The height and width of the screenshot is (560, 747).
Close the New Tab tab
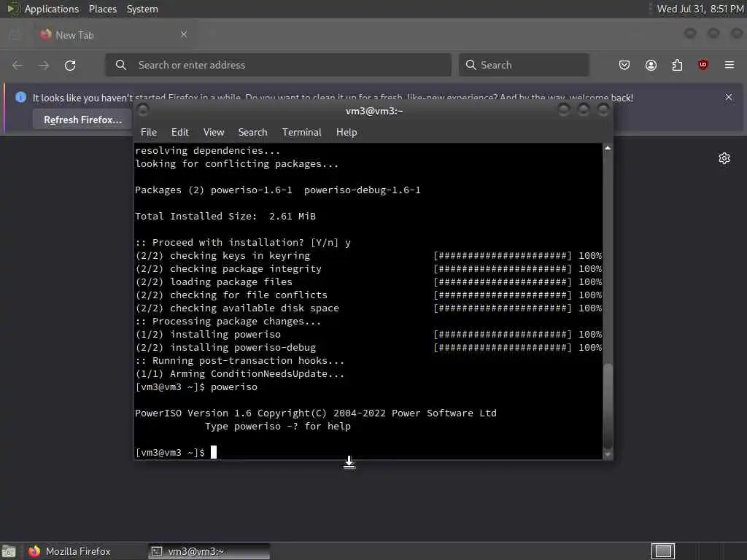(184, 34)
